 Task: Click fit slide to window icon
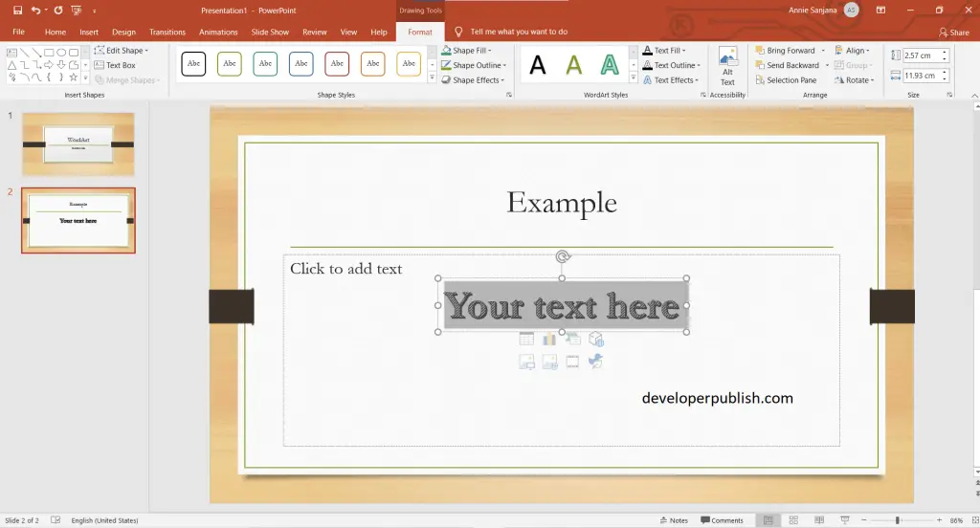click(x=975, y=520)
